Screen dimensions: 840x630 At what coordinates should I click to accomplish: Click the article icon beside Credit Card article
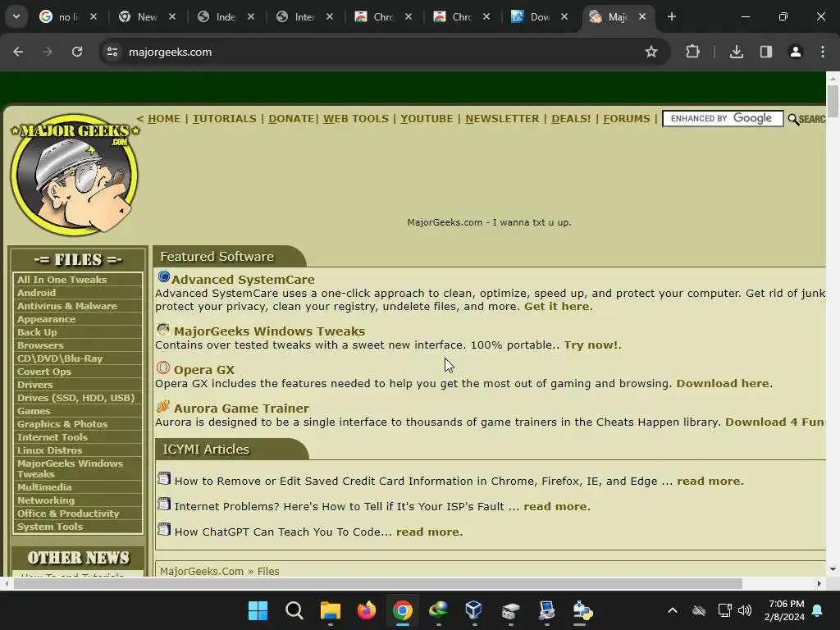point(164,478)
